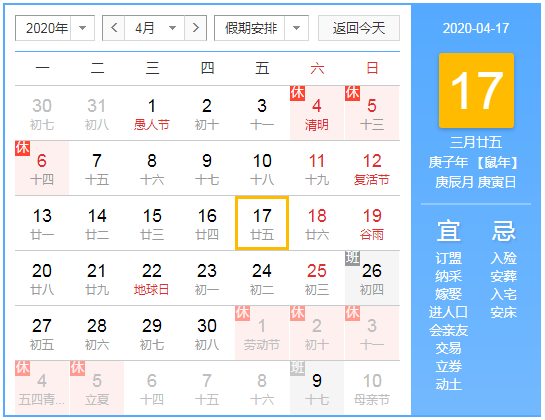Screen dimensions: 545x420
Task: Click the 三月廿五 lunar date text
Action: coord(476,143)
